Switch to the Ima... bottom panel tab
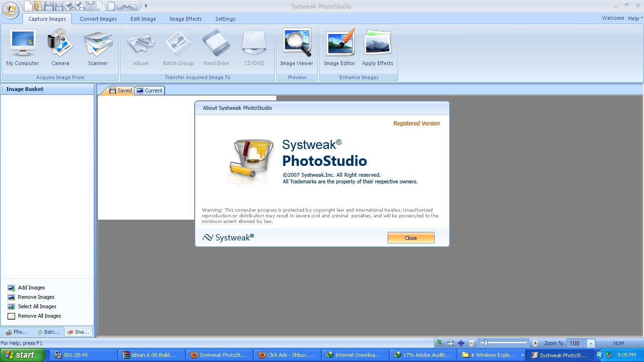644x362 pixels. point(78,332)
